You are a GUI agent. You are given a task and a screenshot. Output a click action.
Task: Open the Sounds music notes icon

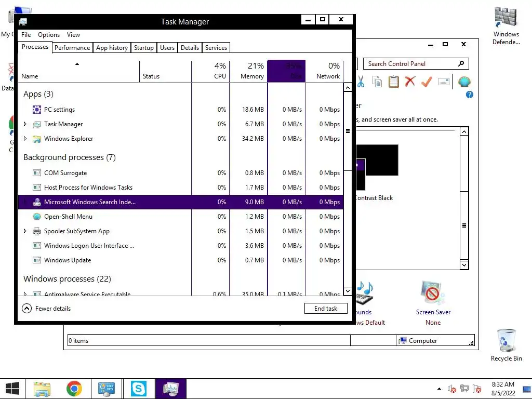tap(365, 293)
